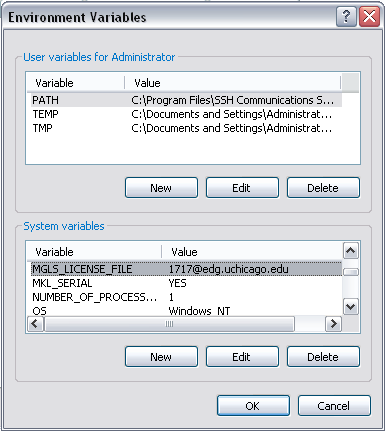Viewport: 385px width, 431px height.
Task: Edit the selected user variable
Action: 242,188
